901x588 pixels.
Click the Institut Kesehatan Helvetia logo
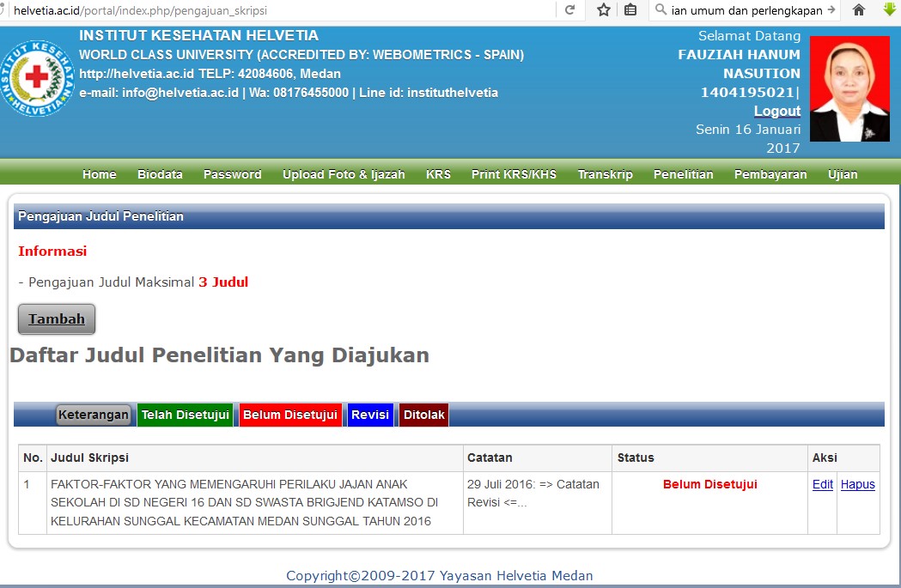tap(36, 76)
